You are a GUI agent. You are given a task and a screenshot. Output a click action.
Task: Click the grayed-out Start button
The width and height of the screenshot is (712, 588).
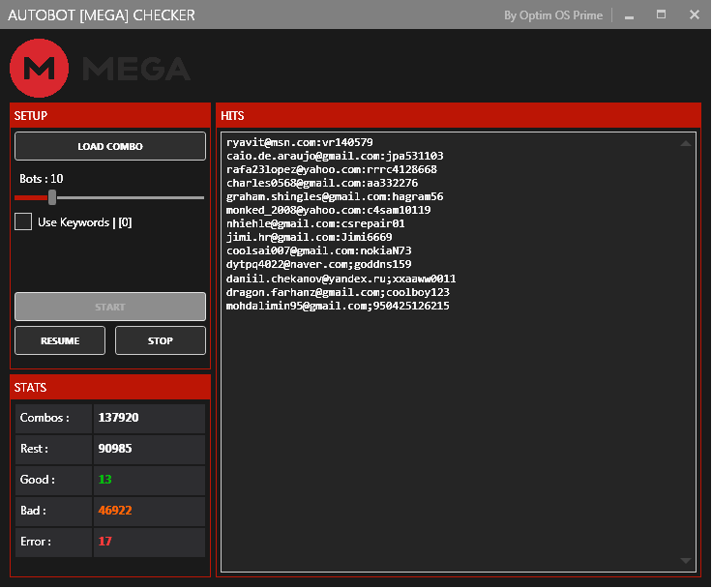point(110,307)
